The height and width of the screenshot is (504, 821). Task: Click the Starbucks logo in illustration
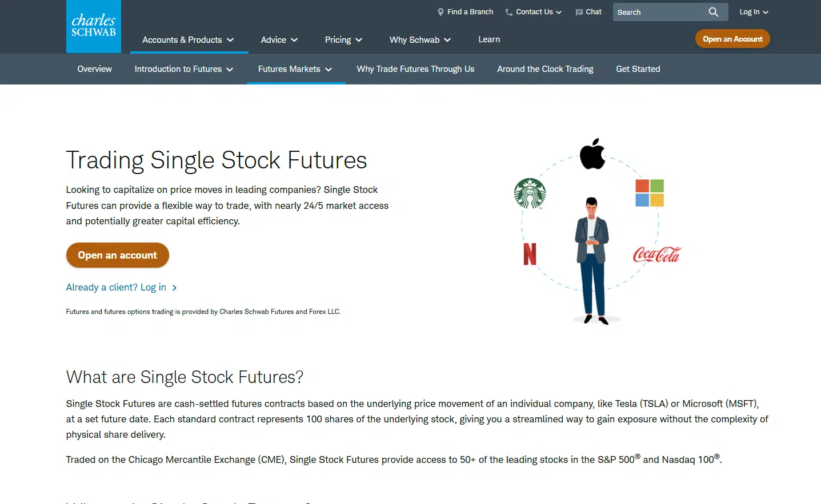[530, 193]
